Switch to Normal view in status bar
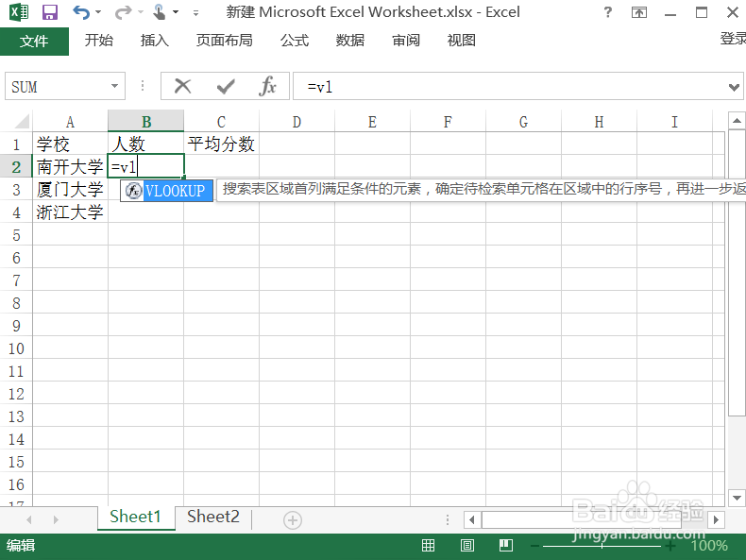746x560 pixels. pos(428,545)
